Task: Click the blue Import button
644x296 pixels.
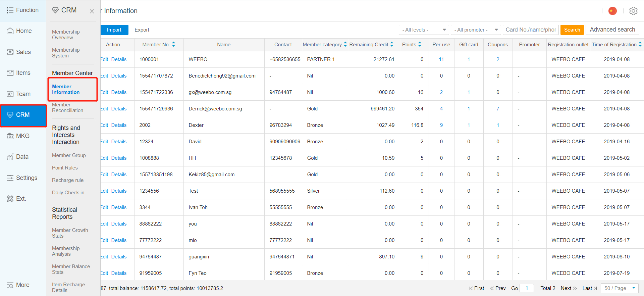Action: pos(114,30)
